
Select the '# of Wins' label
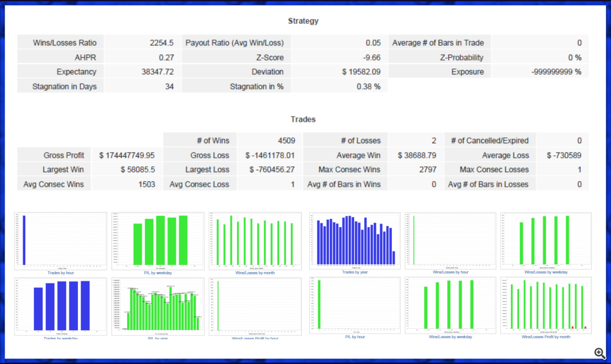[x=213, y=140]
